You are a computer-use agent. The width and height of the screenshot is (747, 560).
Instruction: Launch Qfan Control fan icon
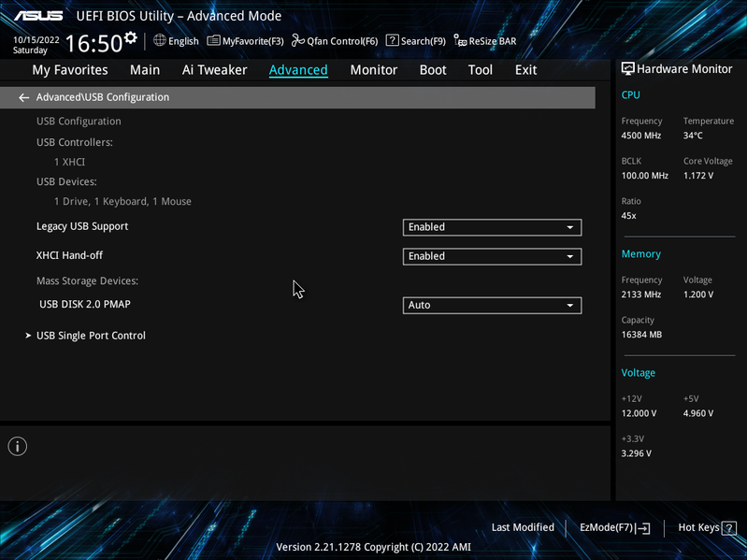click(x=298, y=40)
